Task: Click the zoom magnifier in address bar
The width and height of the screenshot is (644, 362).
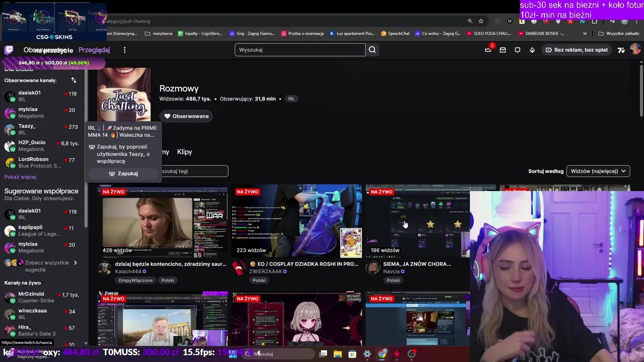Action: click(470, 21)
